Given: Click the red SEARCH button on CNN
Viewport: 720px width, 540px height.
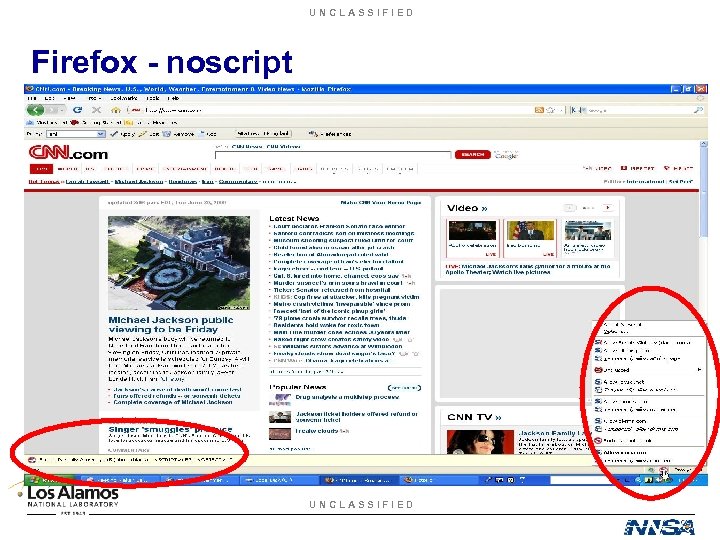Looking at the screenshot, I should pyautogui.click(x=472, y=155).
